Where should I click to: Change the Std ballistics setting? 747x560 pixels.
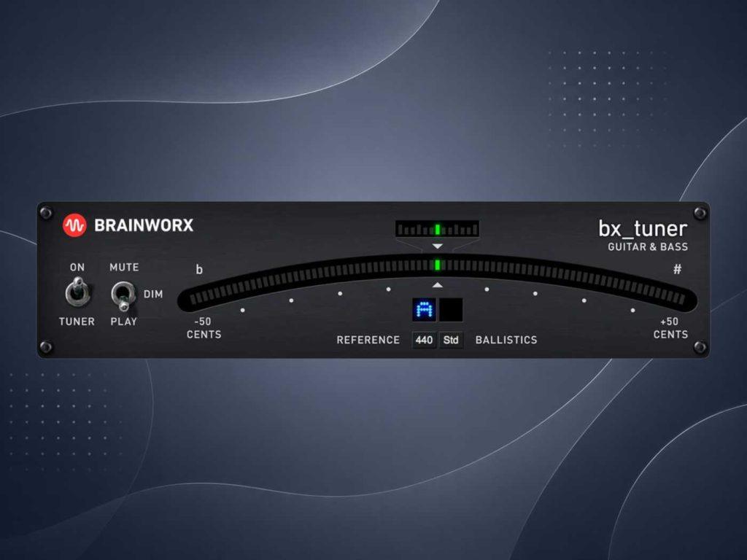(x=451, y=340)
